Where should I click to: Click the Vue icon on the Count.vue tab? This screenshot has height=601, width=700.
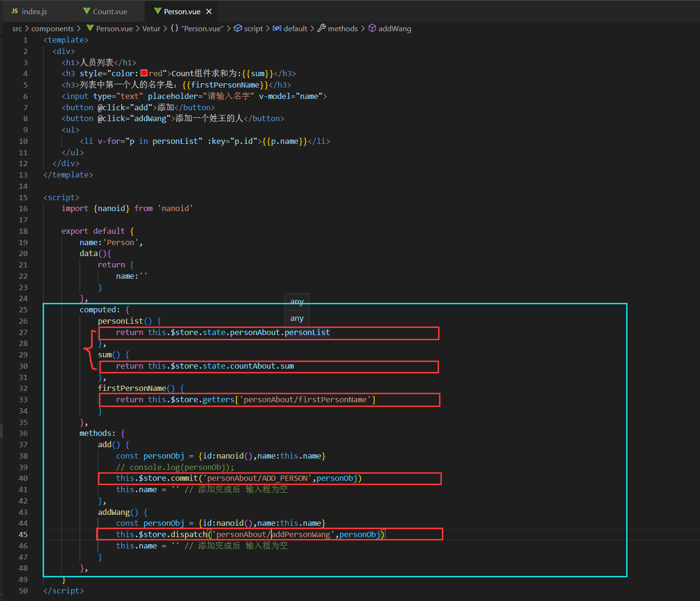[x=87, y=11]
